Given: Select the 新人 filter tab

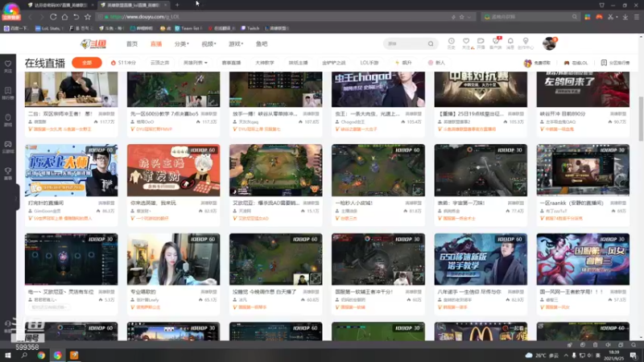Looking at the screenshot, I should coord(436,63).
